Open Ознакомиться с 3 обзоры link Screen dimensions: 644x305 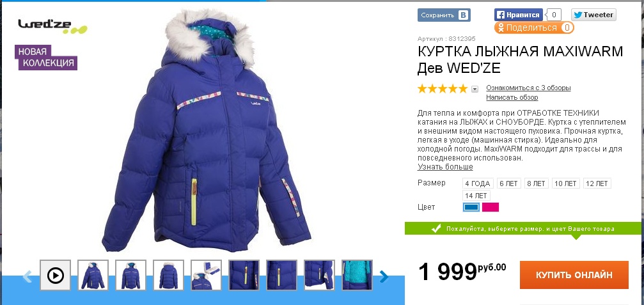click(528, 88)
